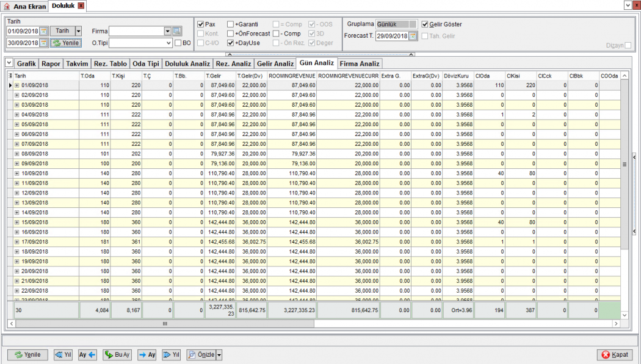
Task: Click the horizontal scrollbar thumb
Action: click(165, 324)
